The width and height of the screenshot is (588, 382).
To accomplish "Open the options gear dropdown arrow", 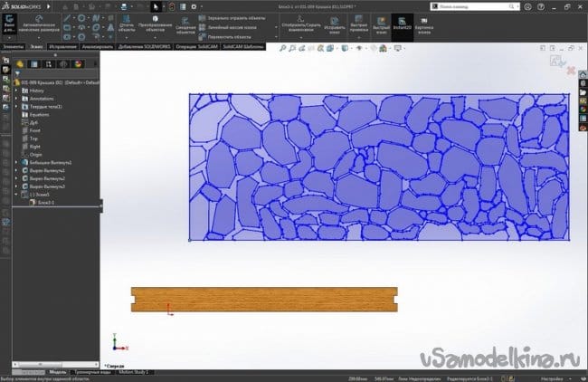I will click(x=199, y=5).
